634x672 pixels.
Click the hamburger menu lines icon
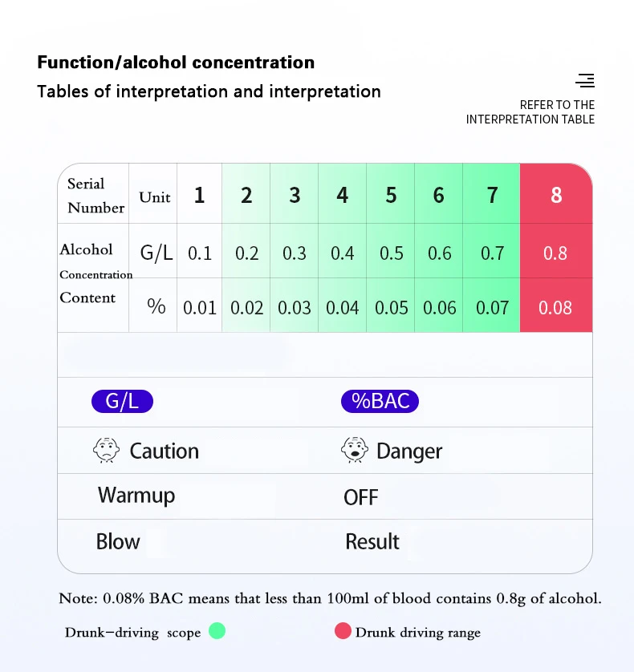585,80
